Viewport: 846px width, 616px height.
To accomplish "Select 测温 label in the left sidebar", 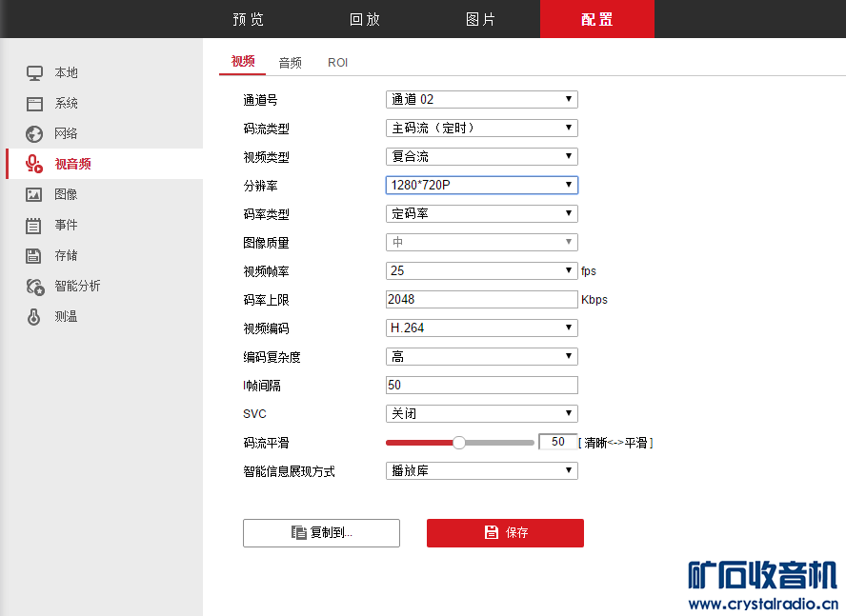I will coord(66,317).
